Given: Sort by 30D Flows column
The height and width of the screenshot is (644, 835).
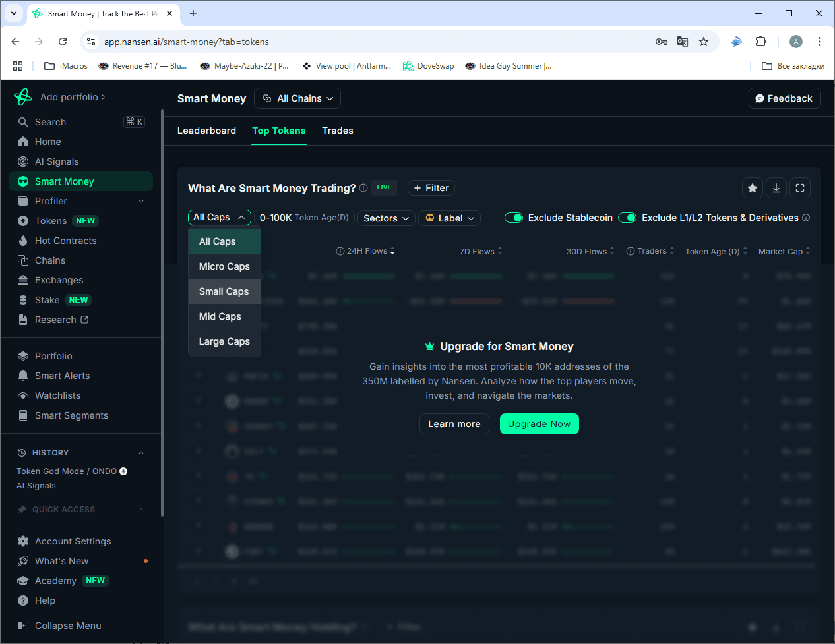Looking at the screenshot, I should (x=591, y=251).
